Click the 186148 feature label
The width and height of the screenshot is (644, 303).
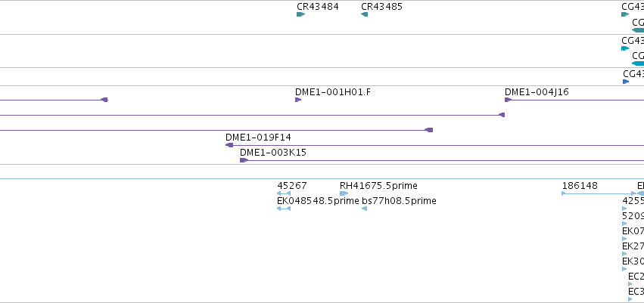[580, 186]
